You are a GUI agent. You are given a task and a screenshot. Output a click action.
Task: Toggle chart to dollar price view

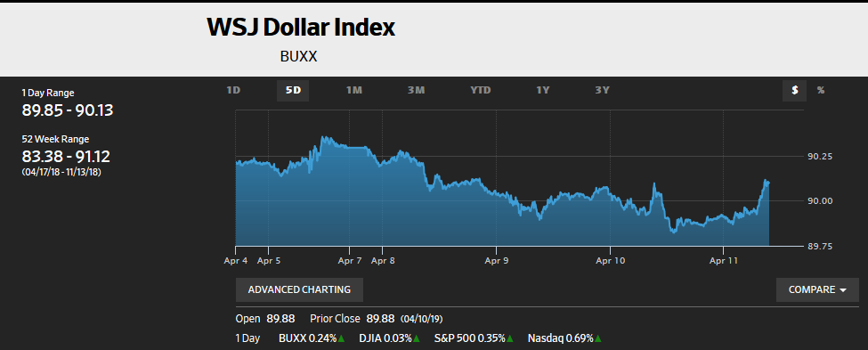coord(794,90)
